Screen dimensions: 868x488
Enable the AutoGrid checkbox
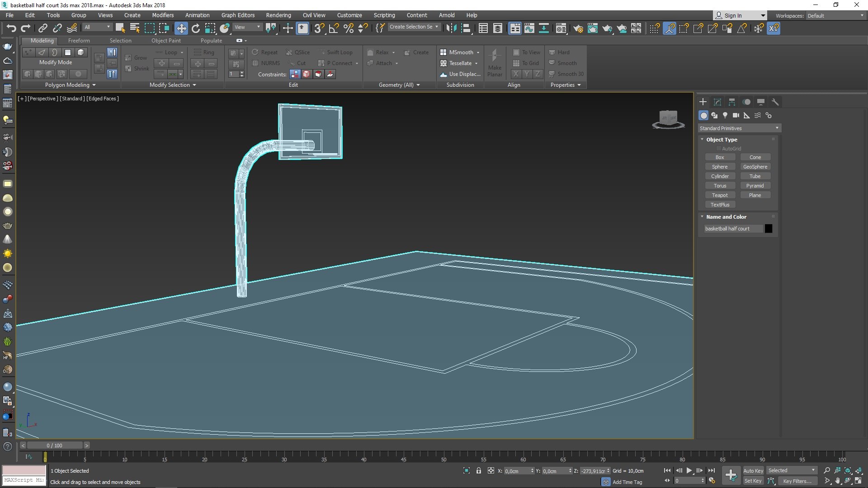[x=719, y=149]
